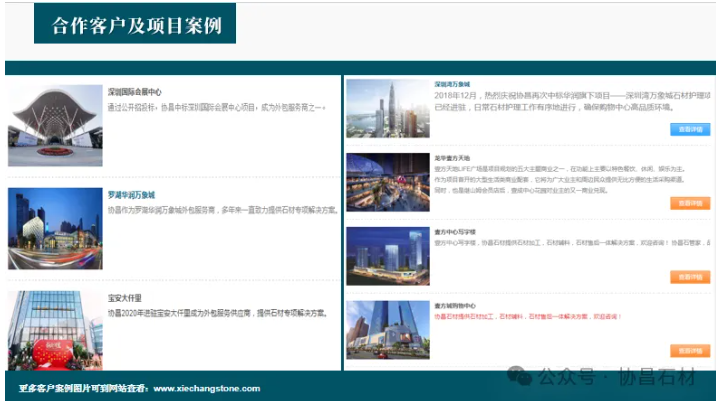716x401 pixels.
Task: Open the 罗湖华润万象城 title link
Action: (131, 195)
